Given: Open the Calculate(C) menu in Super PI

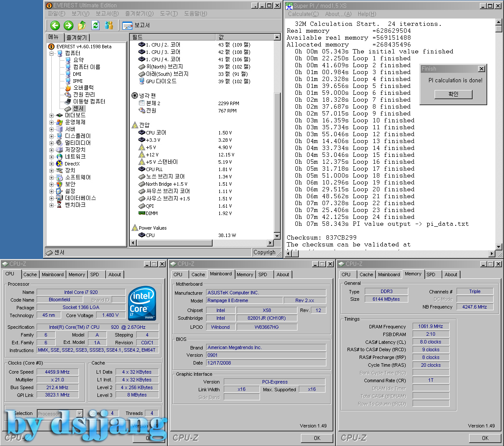Looking at the screenshot, I should click(303, 14).
